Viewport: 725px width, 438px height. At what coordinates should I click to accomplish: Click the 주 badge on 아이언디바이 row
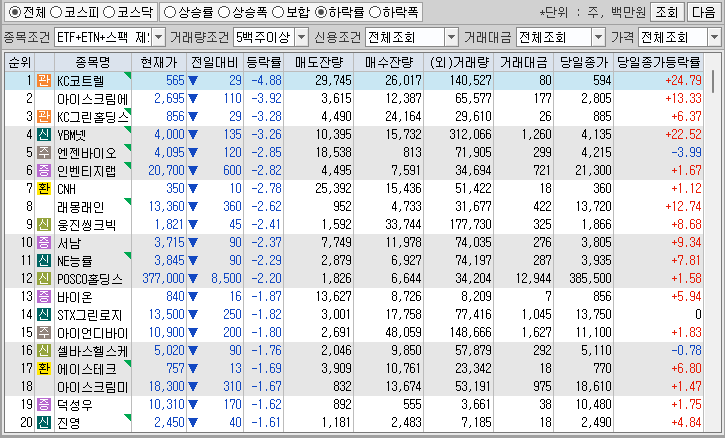pos(44,333)
